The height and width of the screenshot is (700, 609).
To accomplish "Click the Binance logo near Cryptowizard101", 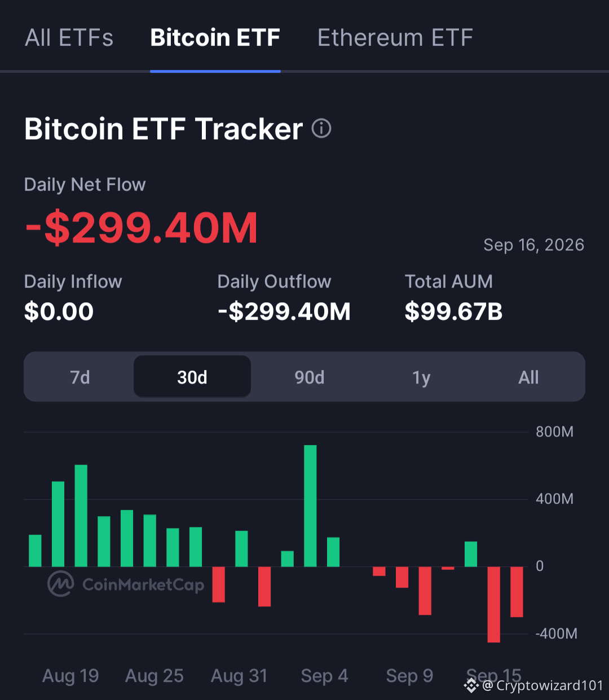I will (x=471, y=685).
